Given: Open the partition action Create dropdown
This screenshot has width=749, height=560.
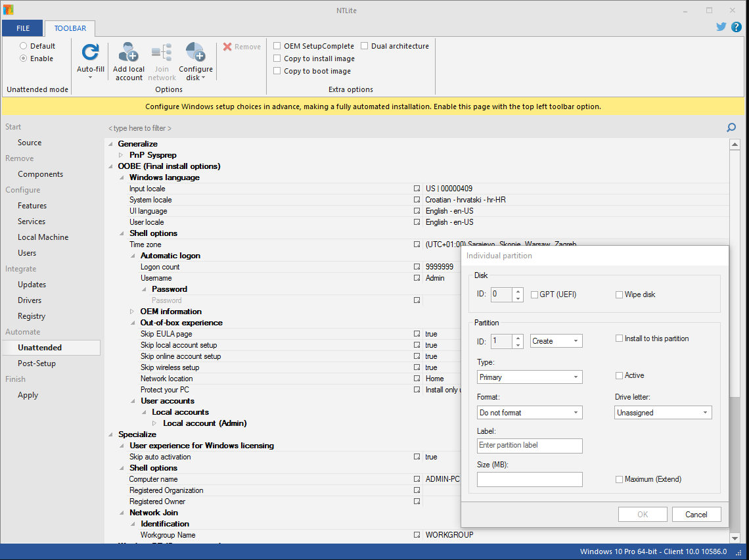Looking at the screenshot, I should (556, 341).
